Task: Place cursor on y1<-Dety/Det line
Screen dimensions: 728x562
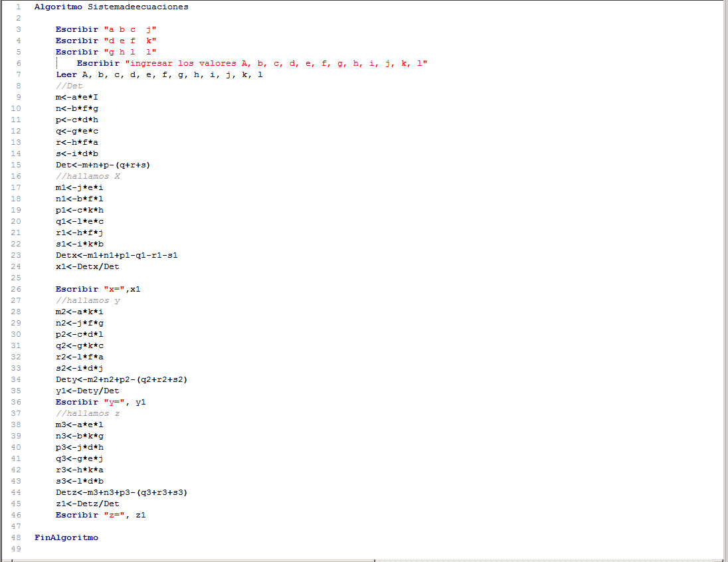Action: [88, 391]
